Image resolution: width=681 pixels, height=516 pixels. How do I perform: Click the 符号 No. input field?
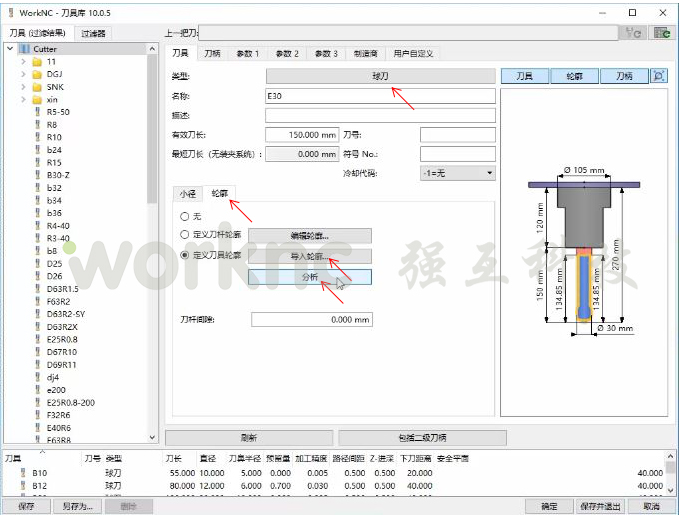point(458,154)
